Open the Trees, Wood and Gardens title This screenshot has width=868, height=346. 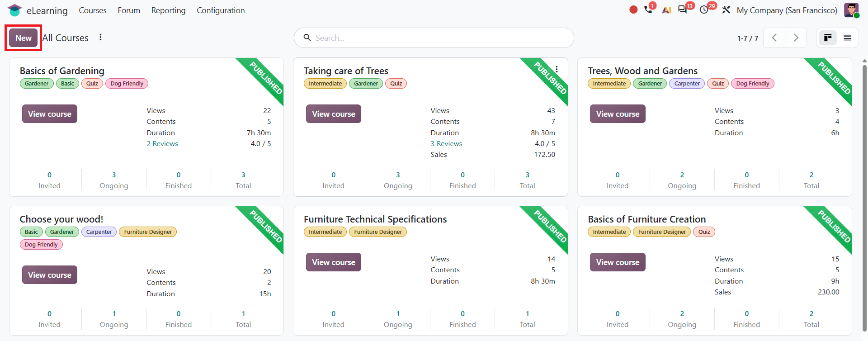pyautogui.click(x=642, y=71)
